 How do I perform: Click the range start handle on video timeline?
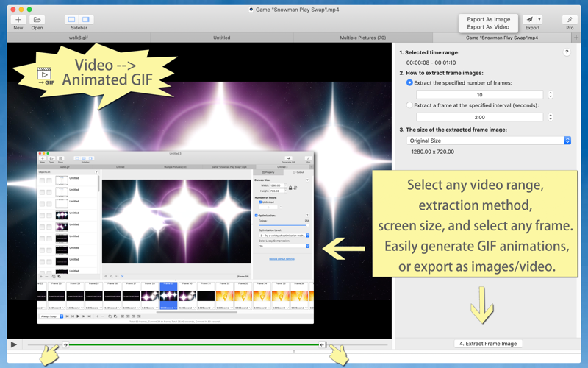point(65,344)
